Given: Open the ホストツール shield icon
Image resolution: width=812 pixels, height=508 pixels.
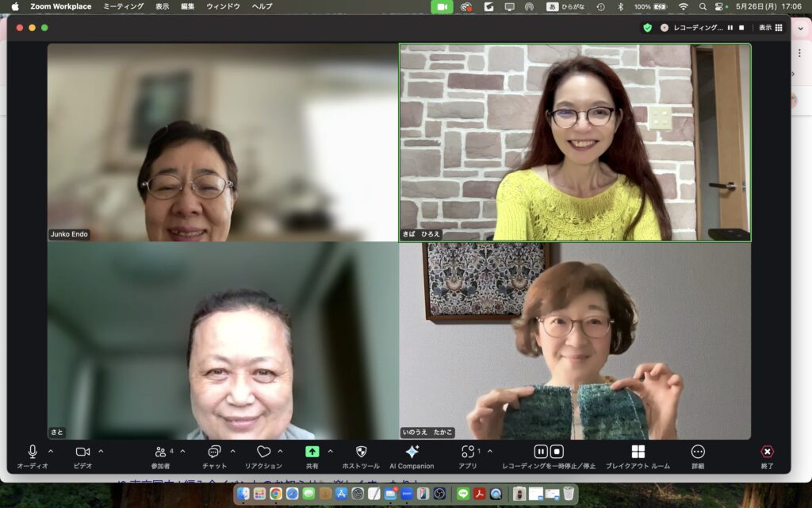Looking at the screenshot, I should 361,452.
